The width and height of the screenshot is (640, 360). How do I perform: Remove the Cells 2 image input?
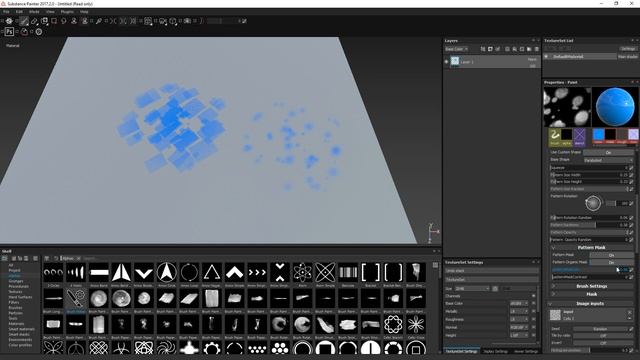[x=629, y=312]
